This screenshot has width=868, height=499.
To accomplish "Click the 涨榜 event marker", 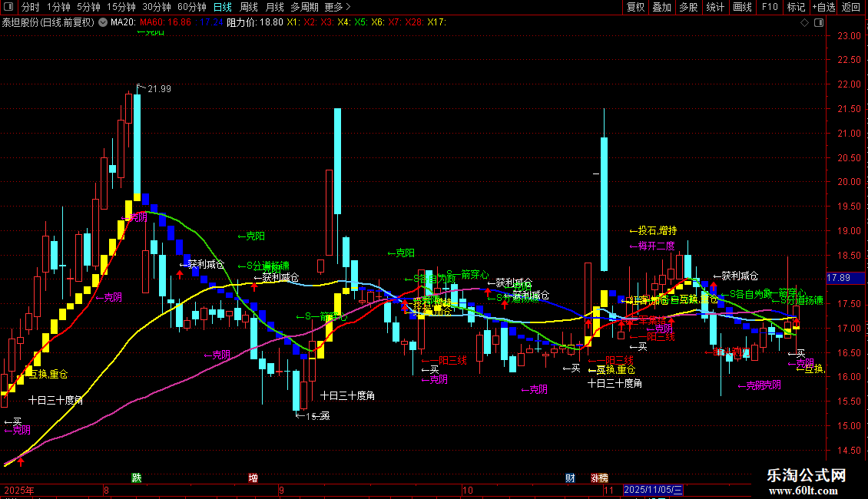I will [x=599, y=478].
